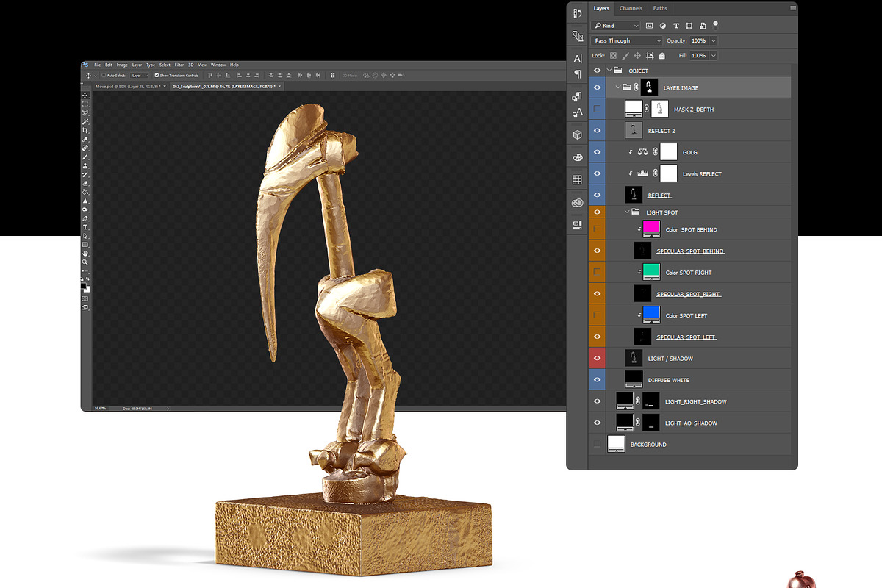Open the Paragraph panel dock icon
The image size is (882, 588).
click(x=577, y=73)
